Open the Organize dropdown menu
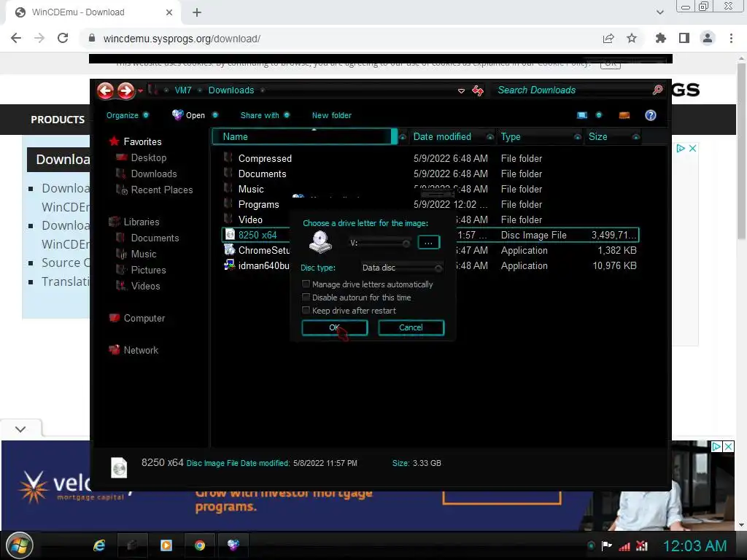Image resolution: width=747 pixels, height=560 pixels. click(x=127, y=115)
